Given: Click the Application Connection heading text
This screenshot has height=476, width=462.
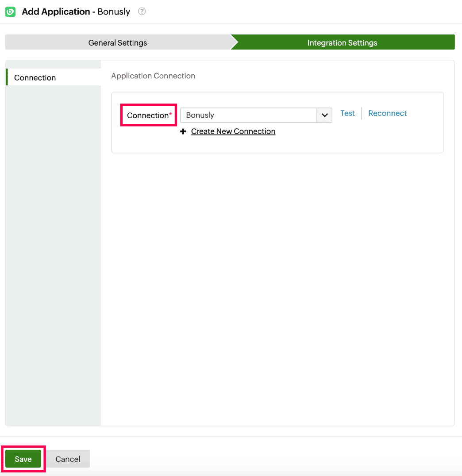Looking at the screenshot, I should tap(153, 76).
